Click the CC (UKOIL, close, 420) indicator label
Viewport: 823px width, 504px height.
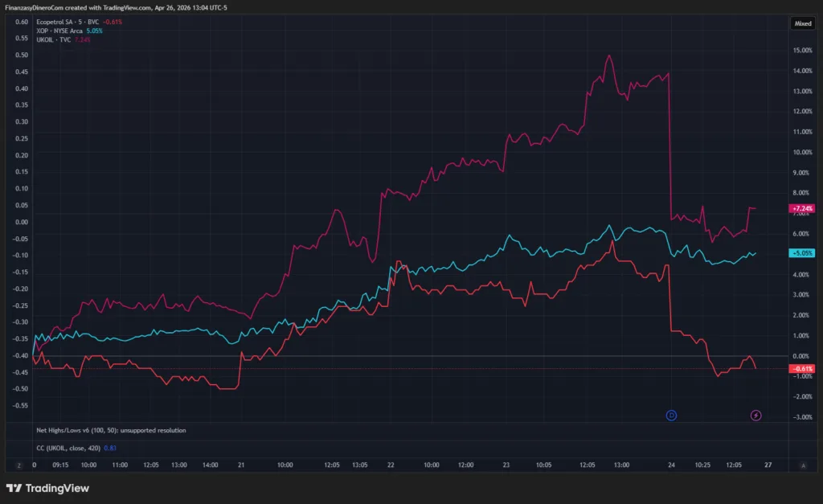68,447
